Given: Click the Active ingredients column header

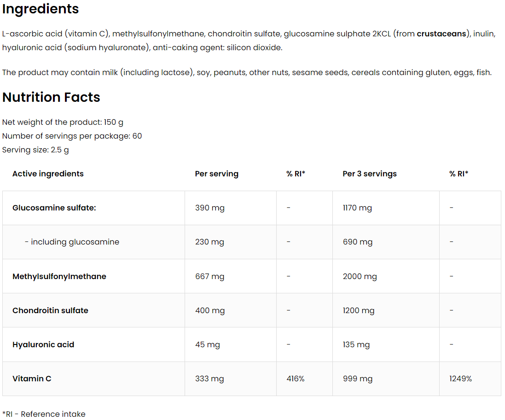Looking at the screenshot, I should (x=48, y=174).
